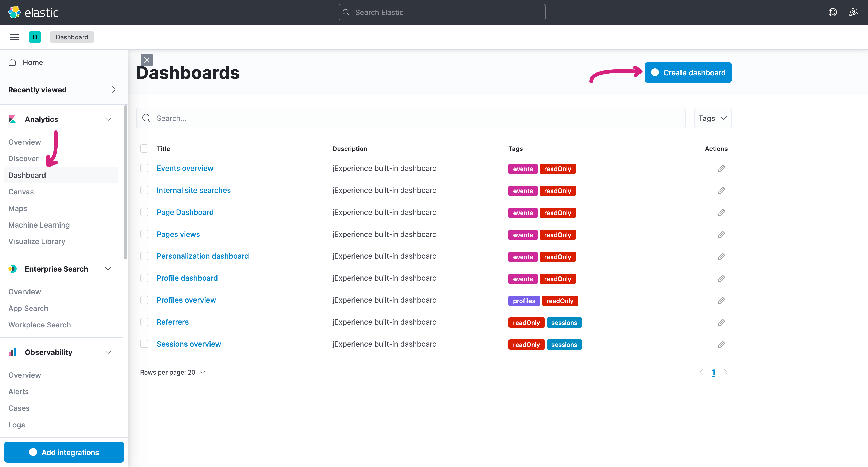Viewport: 868px width, 467px height.
Task: Click edit pencil for Referrers row
Action: pyautogui.click(x=721, y=322)
